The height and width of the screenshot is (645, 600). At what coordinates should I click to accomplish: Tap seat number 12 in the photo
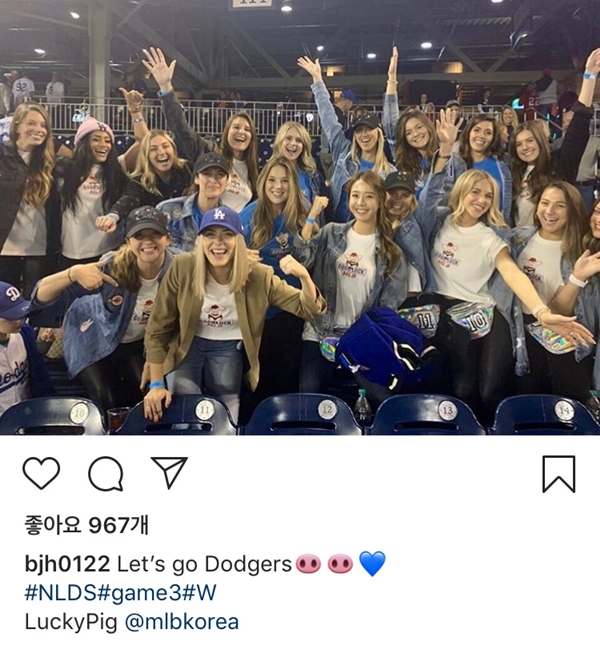(327, 409)
